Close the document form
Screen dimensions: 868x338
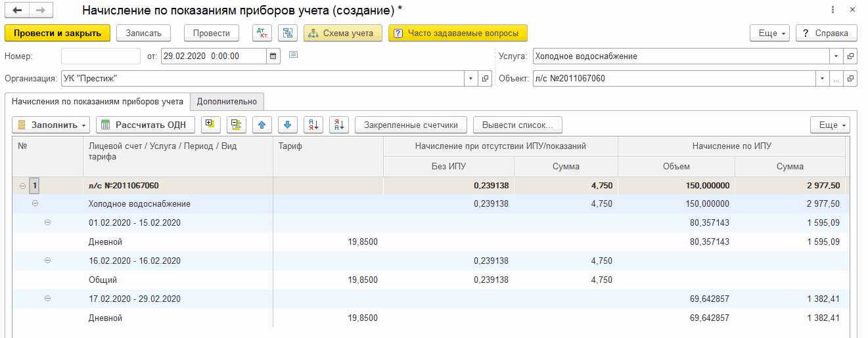[x=852, y=11]
